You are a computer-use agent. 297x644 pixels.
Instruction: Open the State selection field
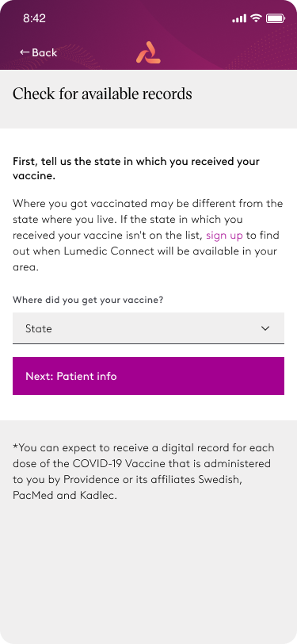[x=148, y=328]
